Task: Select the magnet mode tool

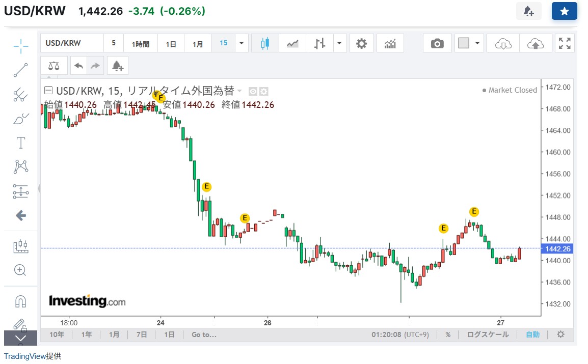Action: (21, 301)
